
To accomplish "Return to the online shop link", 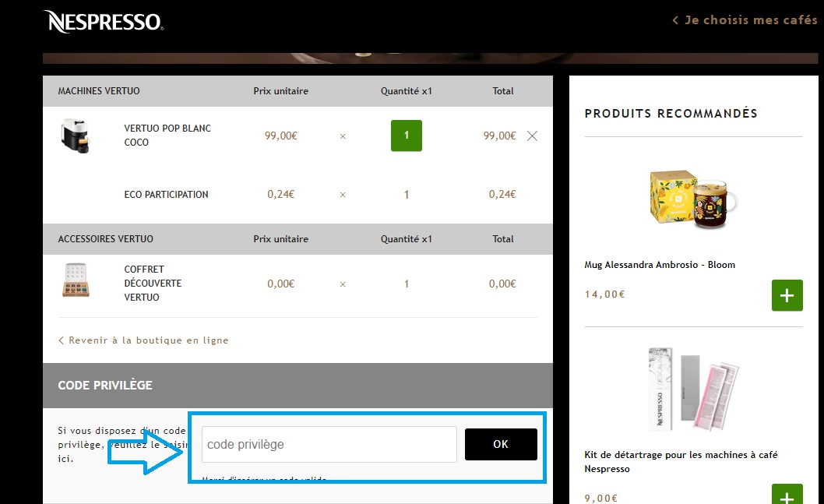I will click(x=143, y=340).
